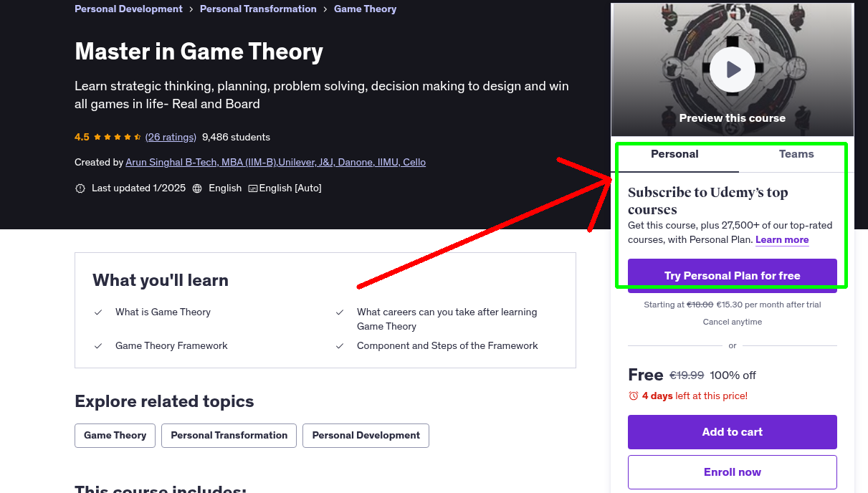This screenshot has width=868, height=493.
Task: Open the Game Theory breadcrumb link
Action: click(x=365, y=9)
